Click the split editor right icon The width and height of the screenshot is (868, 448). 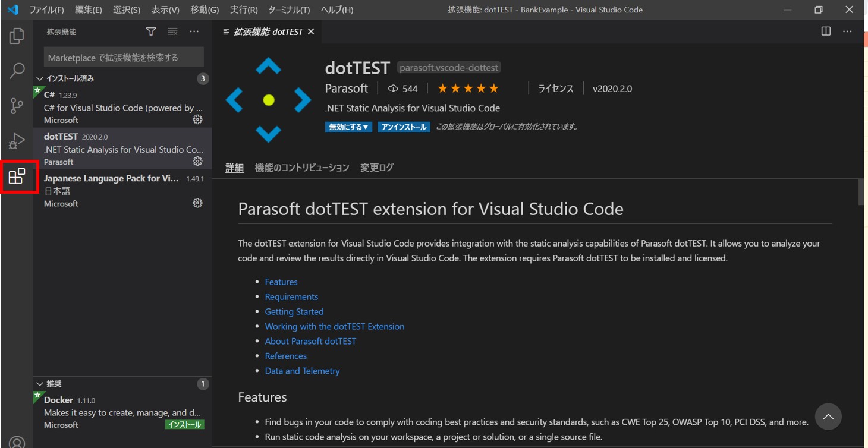(x=826, y=31)
